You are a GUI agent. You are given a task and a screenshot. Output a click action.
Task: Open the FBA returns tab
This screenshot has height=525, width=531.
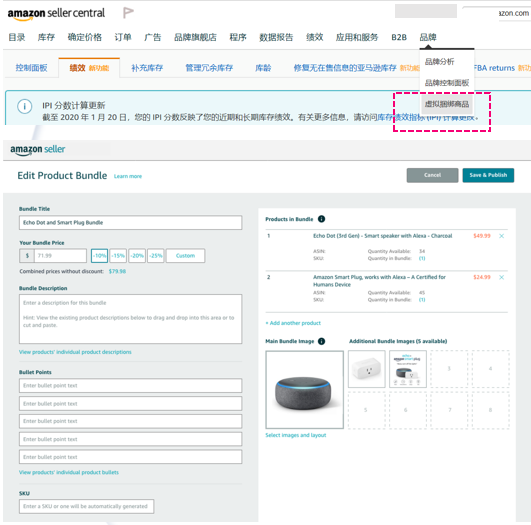[x=494, y=68]
